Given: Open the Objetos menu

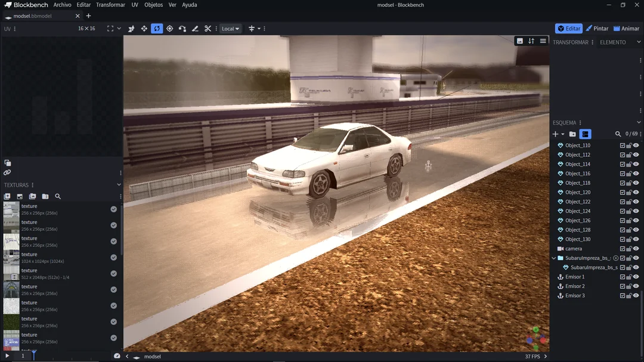Looking at the screenshot, I should coord(153,5).
